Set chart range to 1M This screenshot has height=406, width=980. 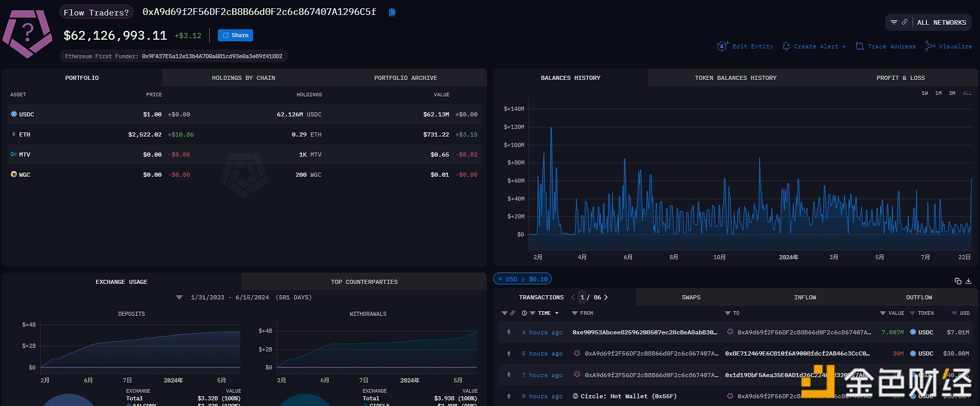point(938,93)
